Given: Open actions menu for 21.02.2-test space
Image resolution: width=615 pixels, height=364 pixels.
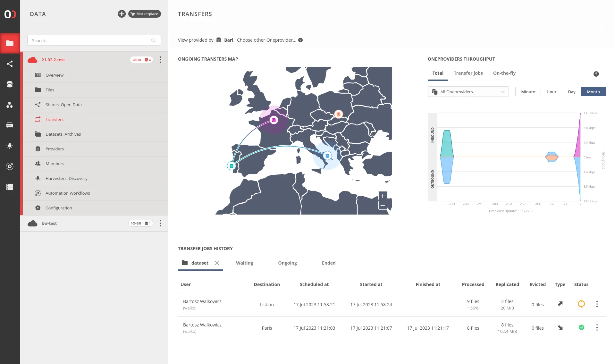Looking at the screenshot, I should point(160,60).
